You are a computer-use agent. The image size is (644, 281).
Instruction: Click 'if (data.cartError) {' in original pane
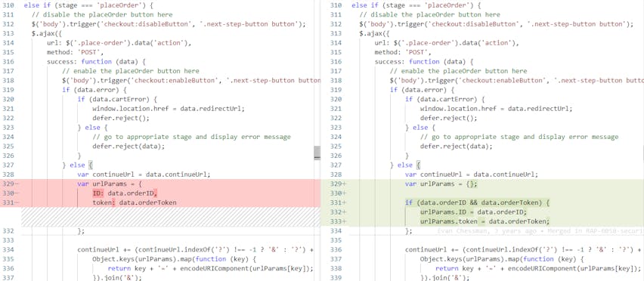pyautogui.click(x=117, y=99)
